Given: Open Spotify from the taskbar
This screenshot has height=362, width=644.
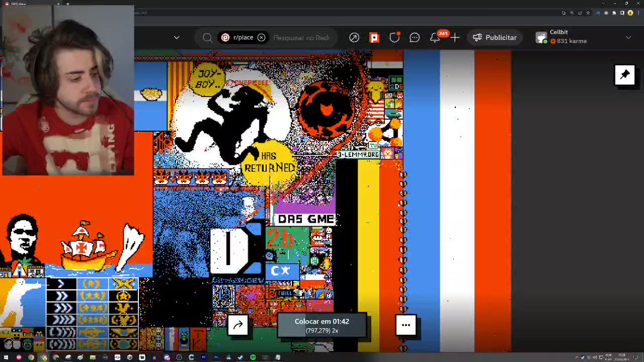Looking at the screenshot, I should (253, 357).
